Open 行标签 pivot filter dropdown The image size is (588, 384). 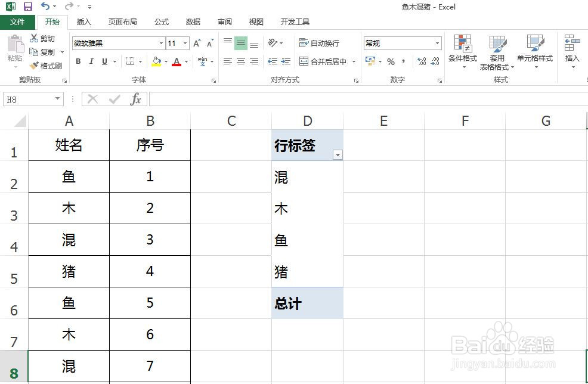[338, 154]
